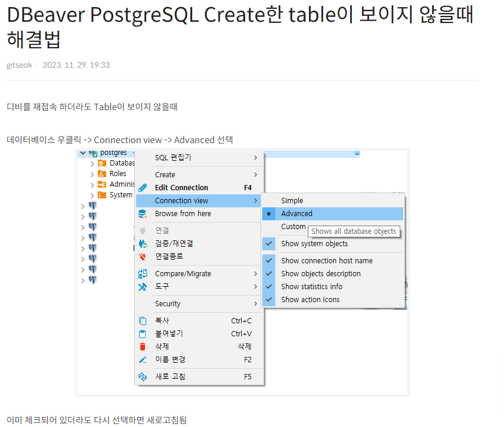The height and width of the screenshot is (427, 504).
Task: Collapse the postgres connection node
Action: [83, 153]
